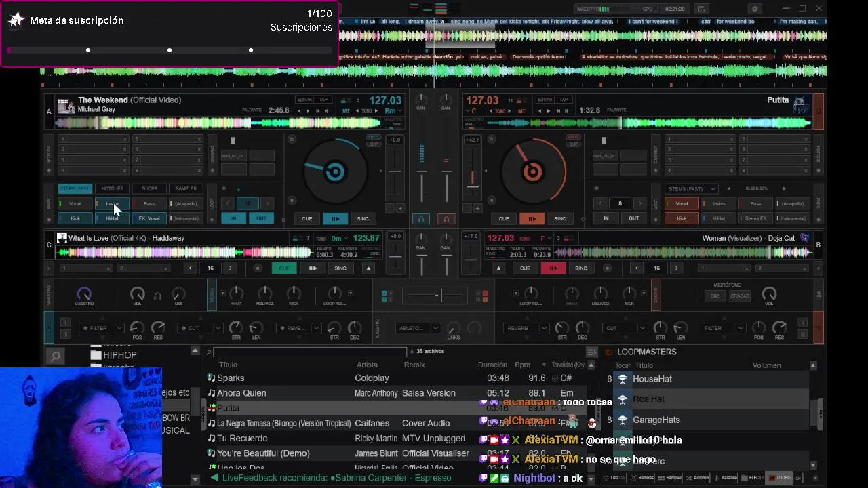Halve the loop length on deck A

pyautogui.click(x=228, y=203)
